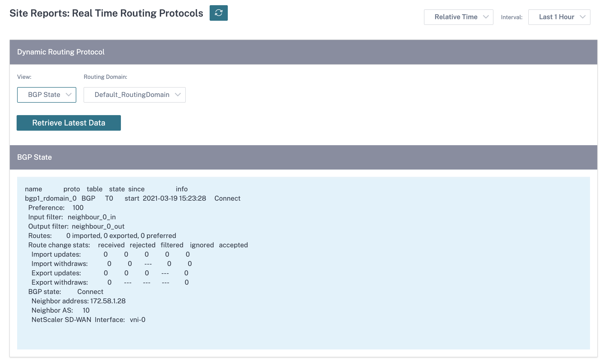Image resolution: width=604 pixels, height=364 pixels.
Task: Click the Neighbor AS value 10
Action: coord(86,310)
